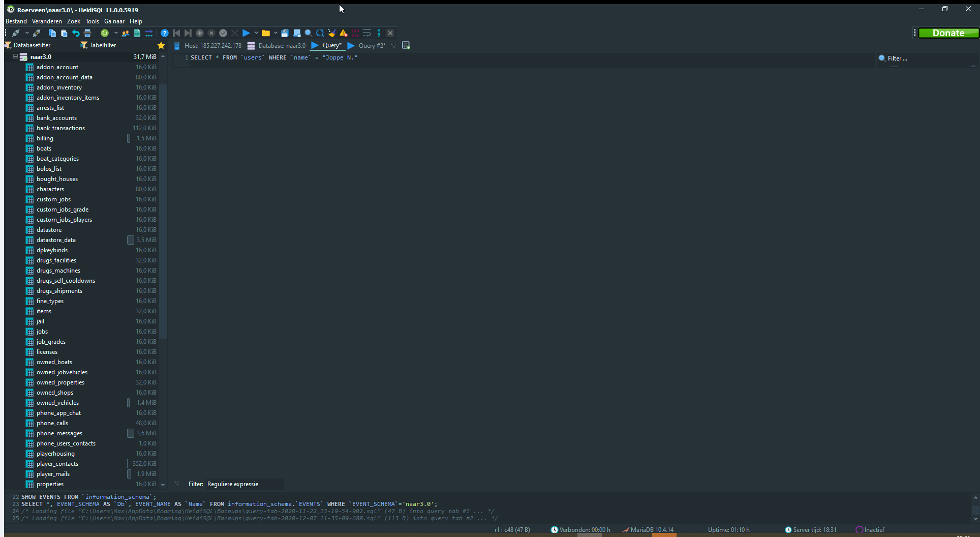This screenshot has width=980, height=537.
Task: Click the green Donate button
Action: 948,33
